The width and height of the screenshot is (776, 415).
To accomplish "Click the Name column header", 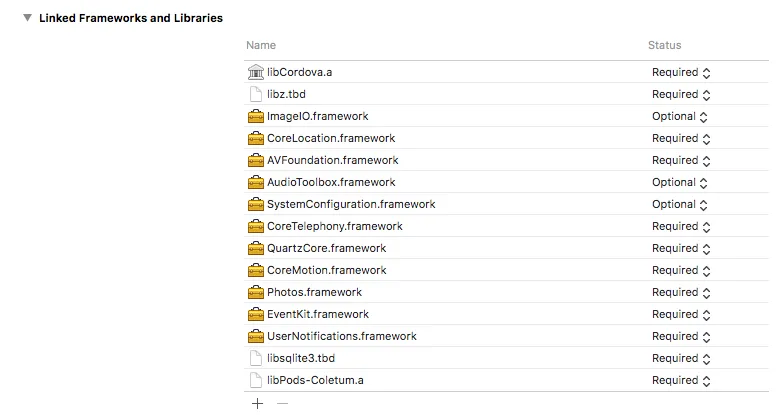I will [x=261, y=45].
